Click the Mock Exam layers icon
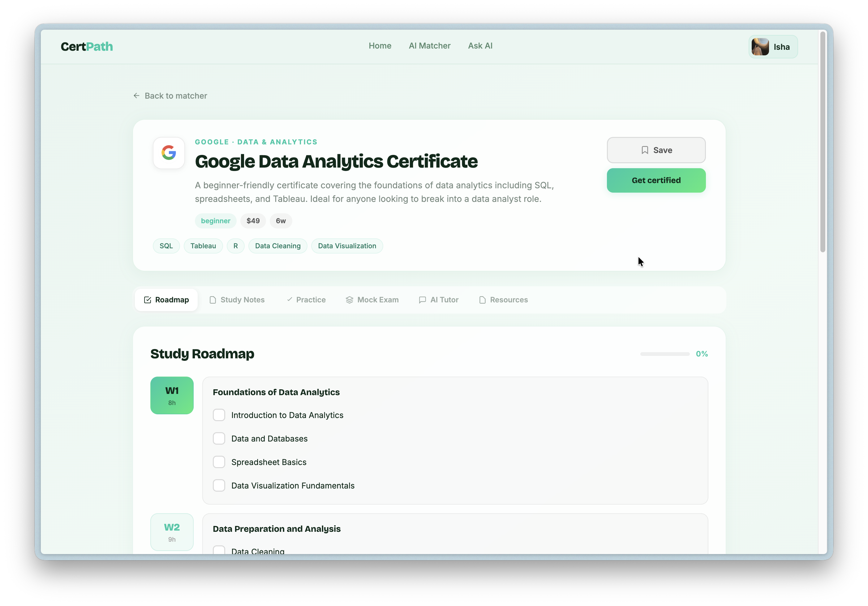The height and width of the screenshot is (606, 868). pos(349,300)
